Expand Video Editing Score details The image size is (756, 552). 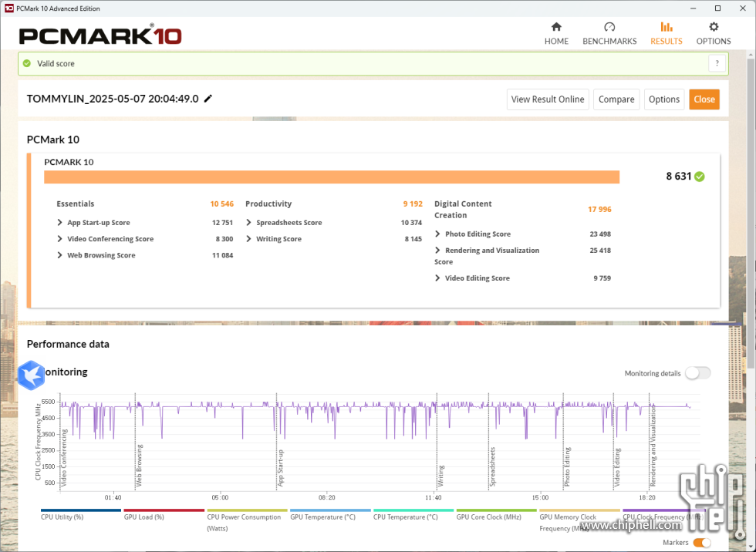(438, 278)
